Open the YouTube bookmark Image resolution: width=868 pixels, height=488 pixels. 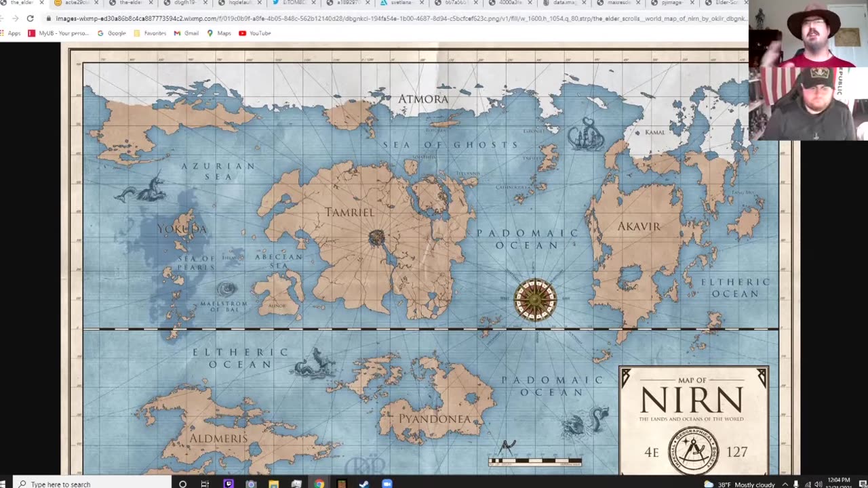click(x=256, y=33)
